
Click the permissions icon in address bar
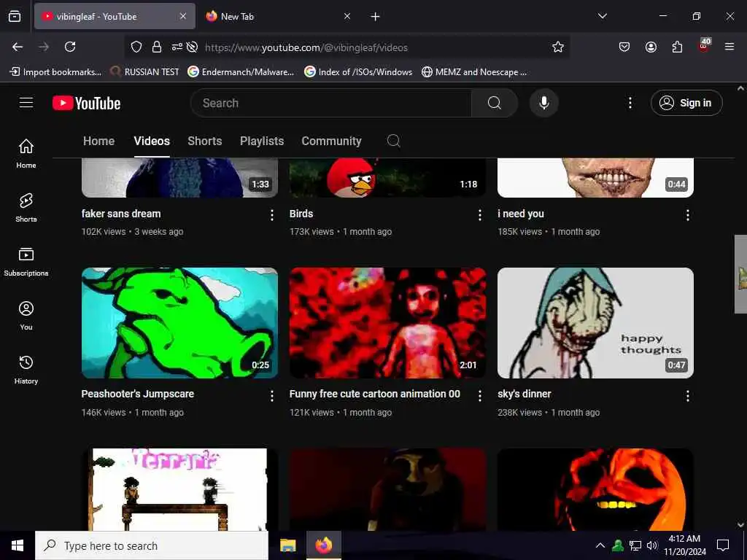pos(177,47)
